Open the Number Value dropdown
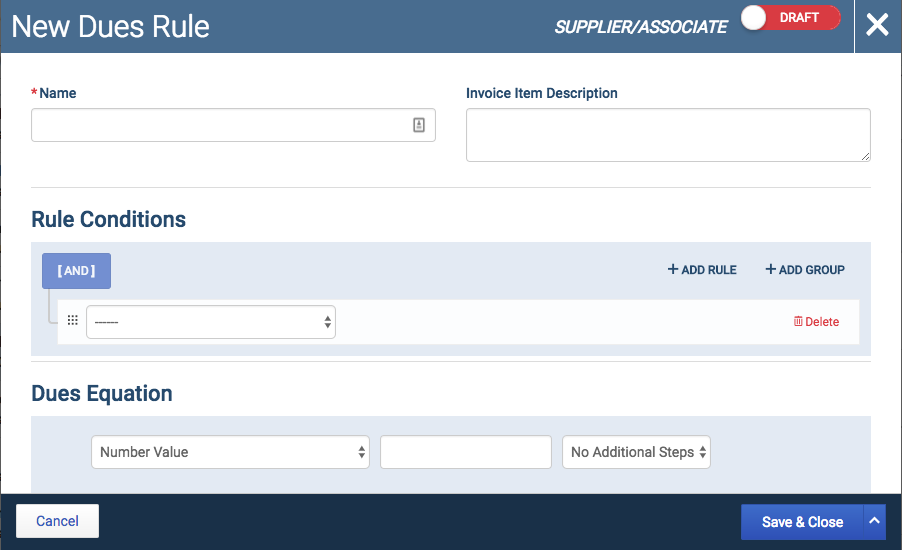The image size is (902, 550). (x=230, y=452)
